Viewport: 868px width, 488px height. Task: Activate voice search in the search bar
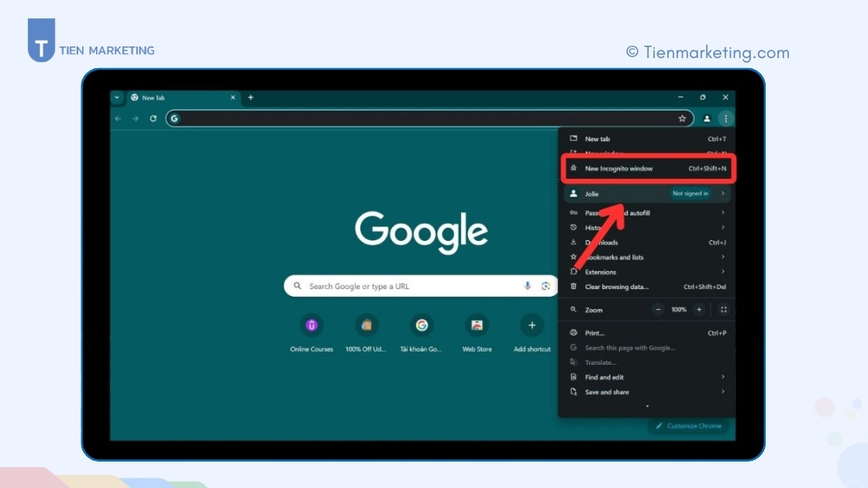pos(527,286)
